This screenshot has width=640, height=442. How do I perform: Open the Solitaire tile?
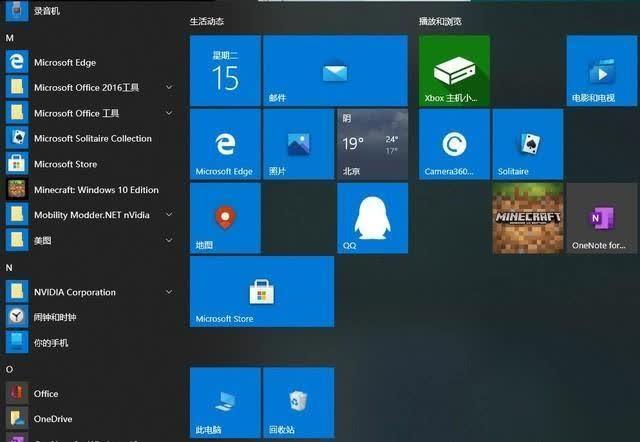528,144
